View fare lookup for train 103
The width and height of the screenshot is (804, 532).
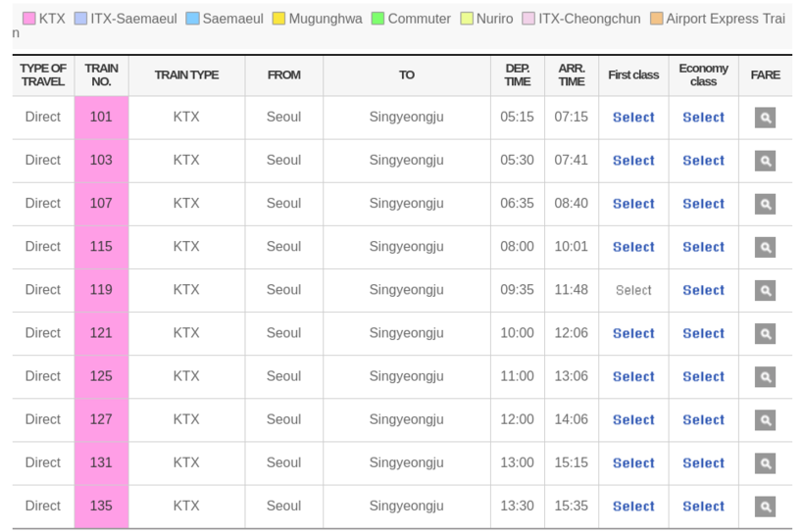pos(765,161)
